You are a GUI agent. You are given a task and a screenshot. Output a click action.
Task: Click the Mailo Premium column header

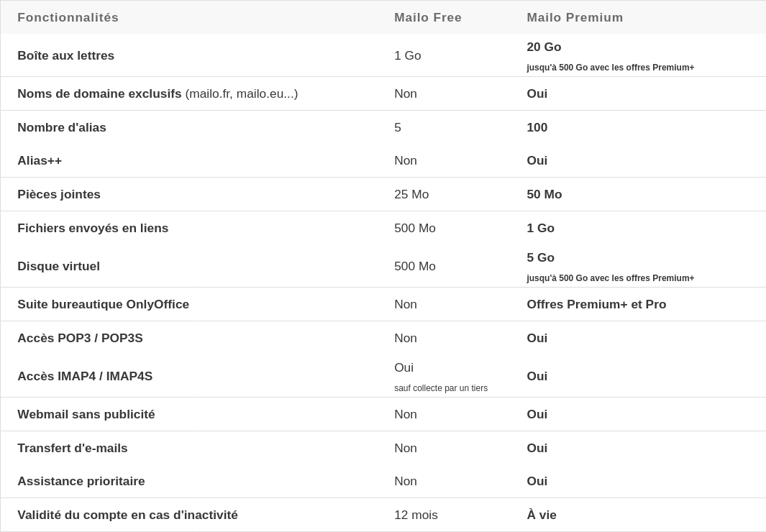coord(575,17)
